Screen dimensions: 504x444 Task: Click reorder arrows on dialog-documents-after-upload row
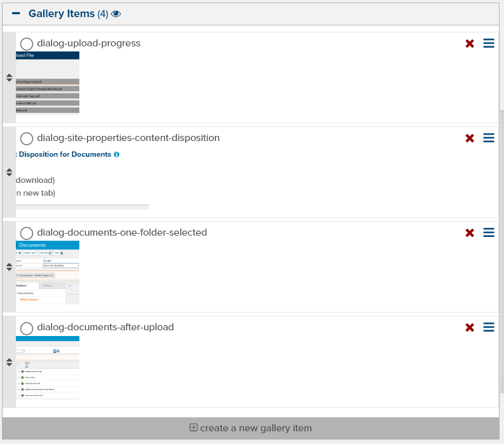click(9, 362)
